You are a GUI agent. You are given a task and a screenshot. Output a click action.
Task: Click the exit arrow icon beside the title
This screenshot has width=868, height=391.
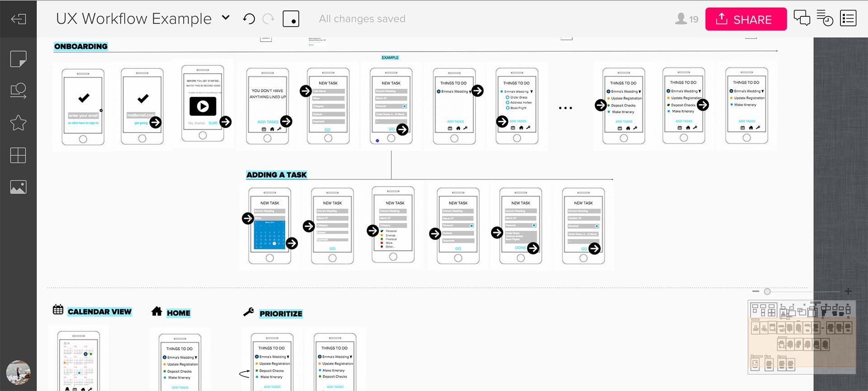click(x=19, y=19)
